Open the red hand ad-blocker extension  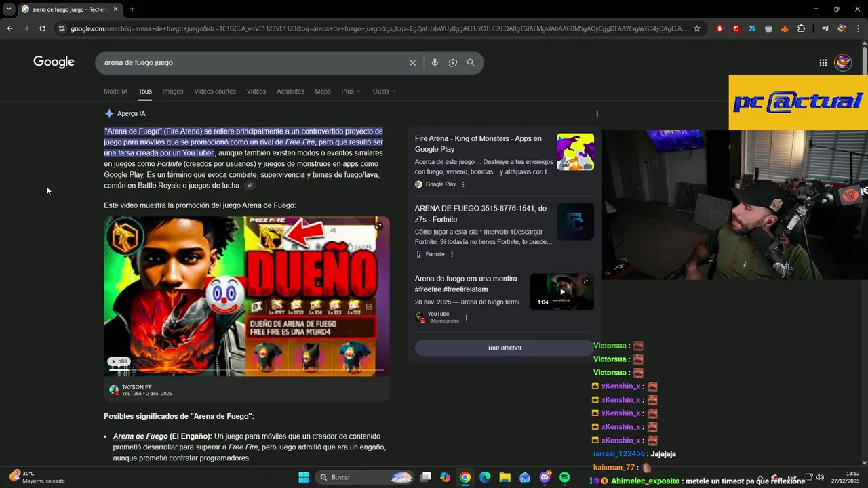click(x=719, y=28)
